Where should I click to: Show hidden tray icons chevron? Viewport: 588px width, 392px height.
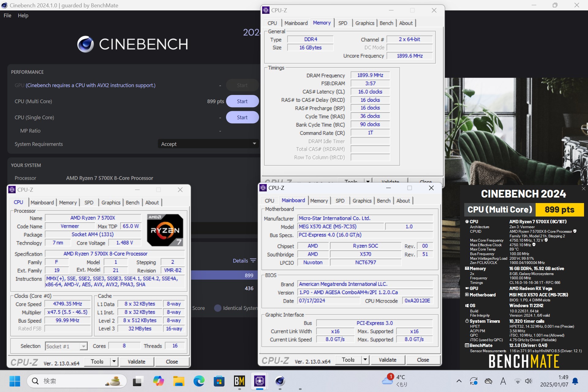pyautogui.click(x=459, y=381)
